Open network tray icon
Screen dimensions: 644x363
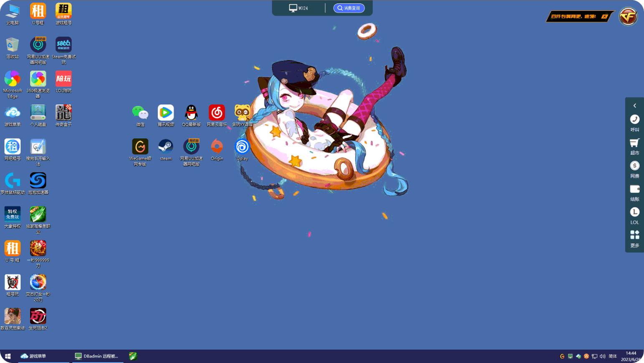(594, 356)
